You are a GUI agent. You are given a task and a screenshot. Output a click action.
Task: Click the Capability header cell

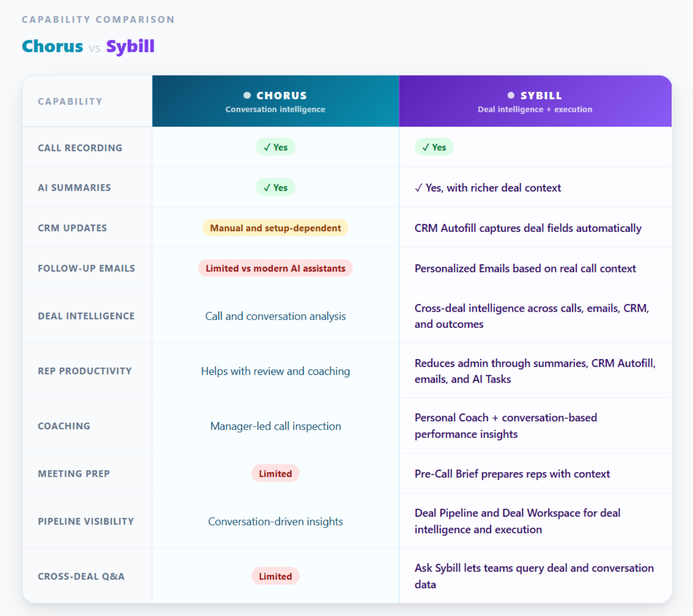pos(87,101)
